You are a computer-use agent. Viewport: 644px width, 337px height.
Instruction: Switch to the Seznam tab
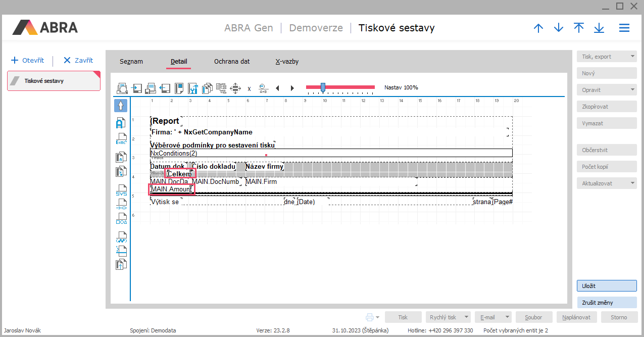tap(131, 62)
